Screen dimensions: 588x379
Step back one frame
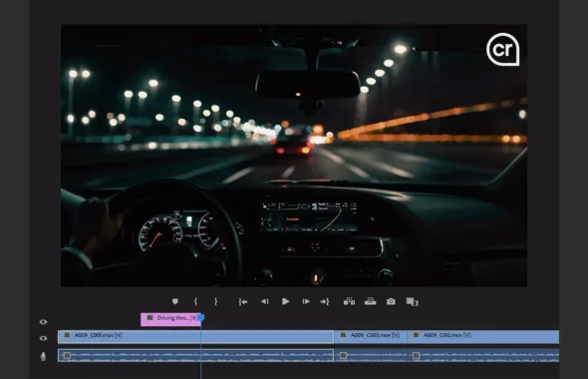point(265,301)
